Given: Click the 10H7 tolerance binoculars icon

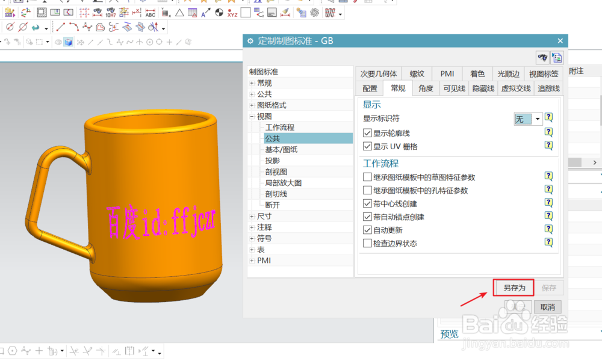Looking at the screenshot, I should point(111,13).
